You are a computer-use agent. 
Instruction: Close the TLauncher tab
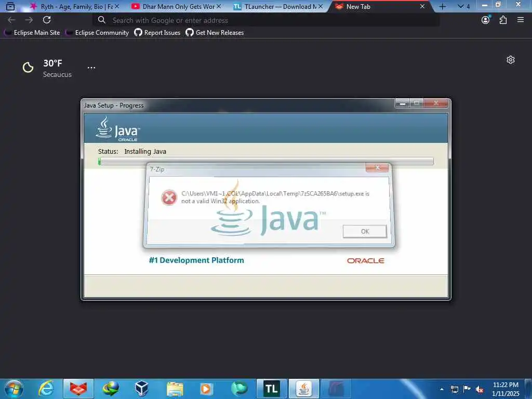click(321, 6)
